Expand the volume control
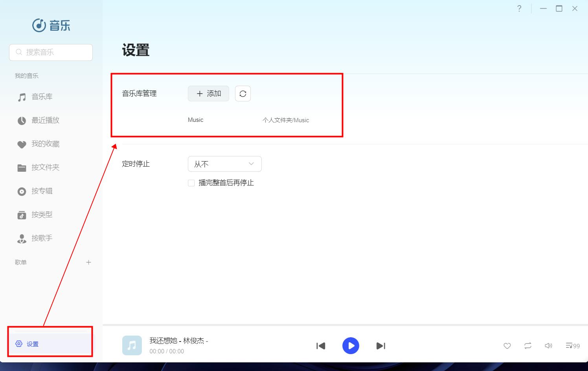Viewport: 588px width, 371px height. (549, 346)
